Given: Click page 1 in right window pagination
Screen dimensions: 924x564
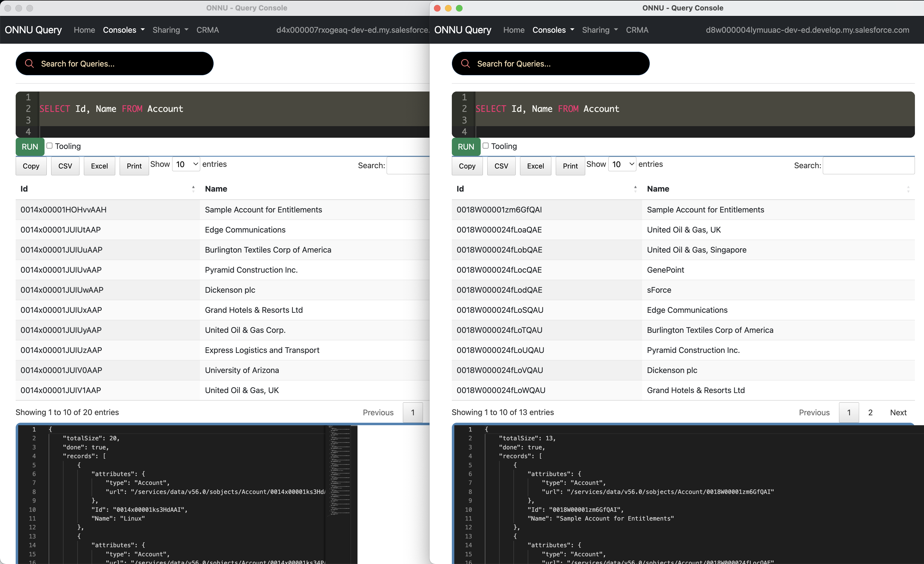Looking at the screenshot, I should click(849, 412).
